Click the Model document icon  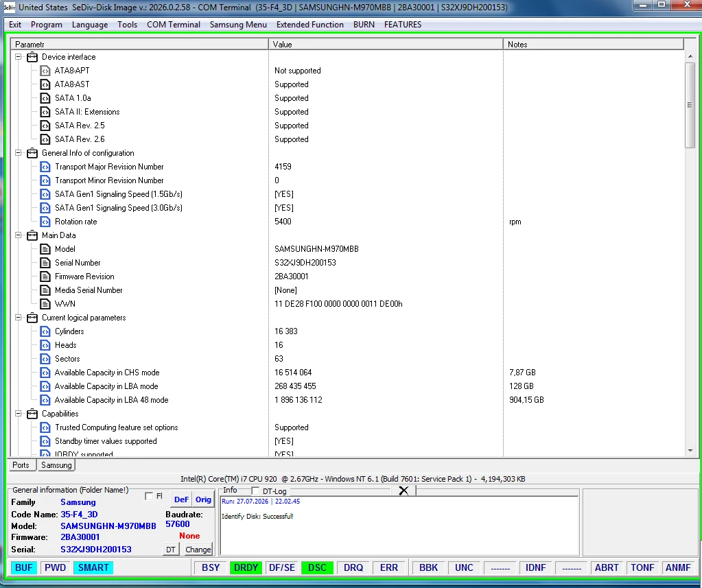(x=45, y=249)
